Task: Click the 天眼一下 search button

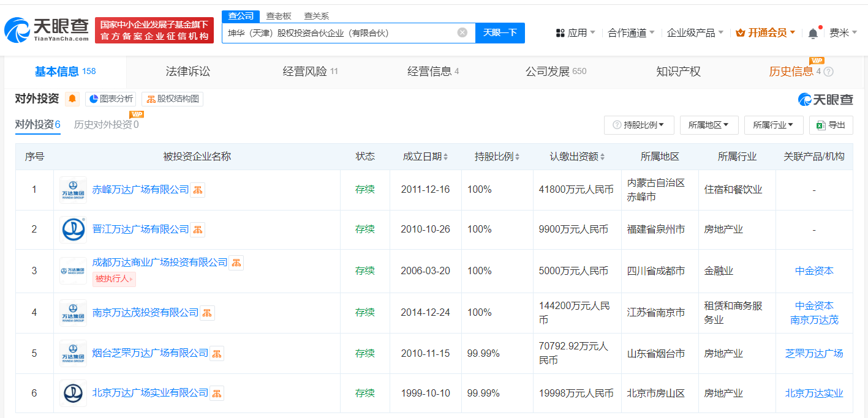Action: click(x=500, y=33)
